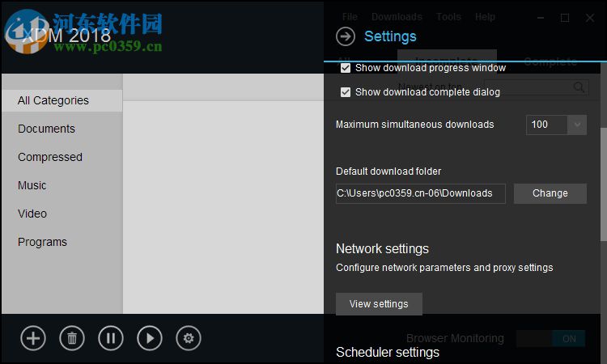Click the add new download plus icon
This screenshot has width=607, height=364.
tap(33, 338)
